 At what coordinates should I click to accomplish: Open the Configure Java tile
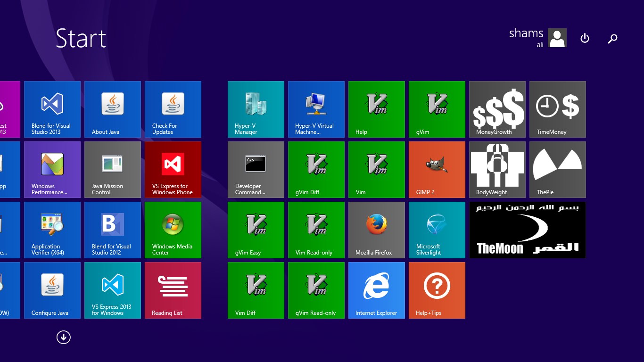(52, 290)
